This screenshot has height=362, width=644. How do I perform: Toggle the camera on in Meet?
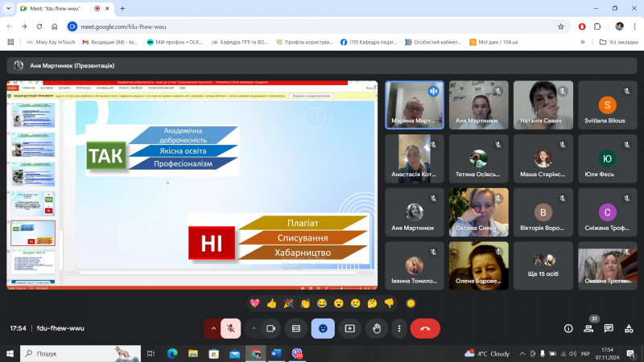point(271,328)
